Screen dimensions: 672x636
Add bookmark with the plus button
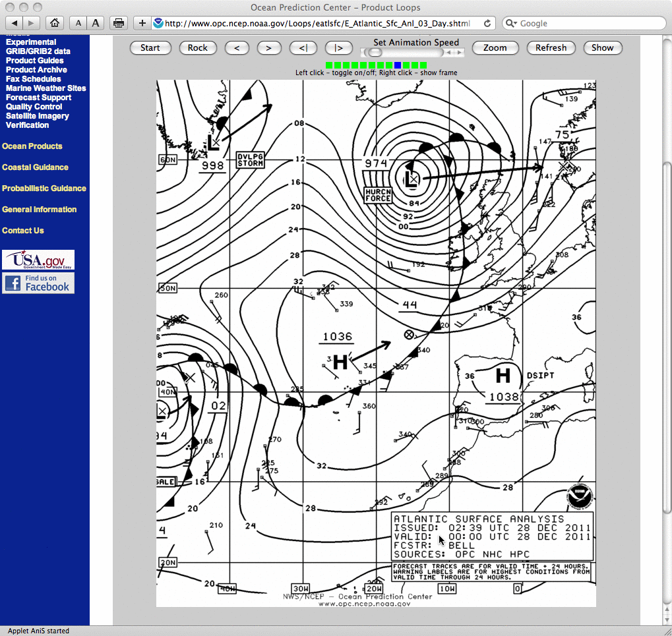(x=142, y=23)
